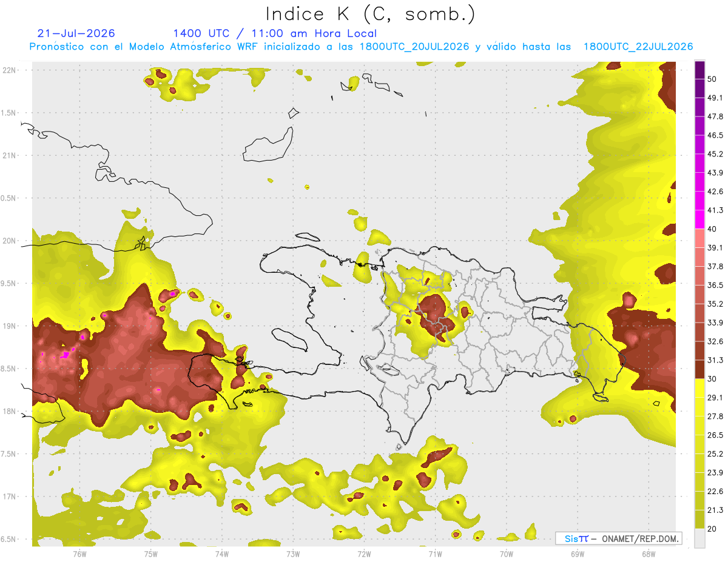Pick the salmon swatch between 39.1 and 40
728x562 pixels.
(x=699, y=238)
